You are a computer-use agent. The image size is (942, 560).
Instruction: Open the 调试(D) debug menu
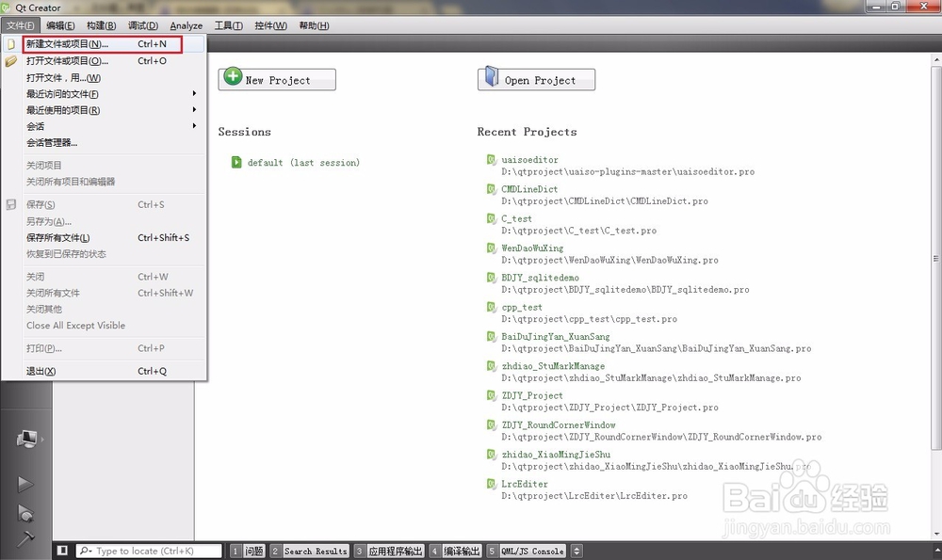(x=142, y=25)
